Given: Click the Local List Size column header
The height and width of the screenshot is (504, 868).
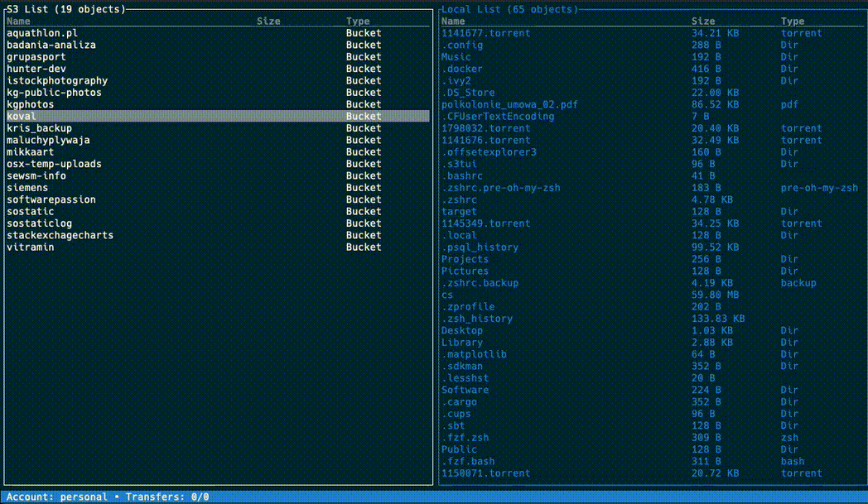Looking at the screenshot, I should [x=702, y=22].
